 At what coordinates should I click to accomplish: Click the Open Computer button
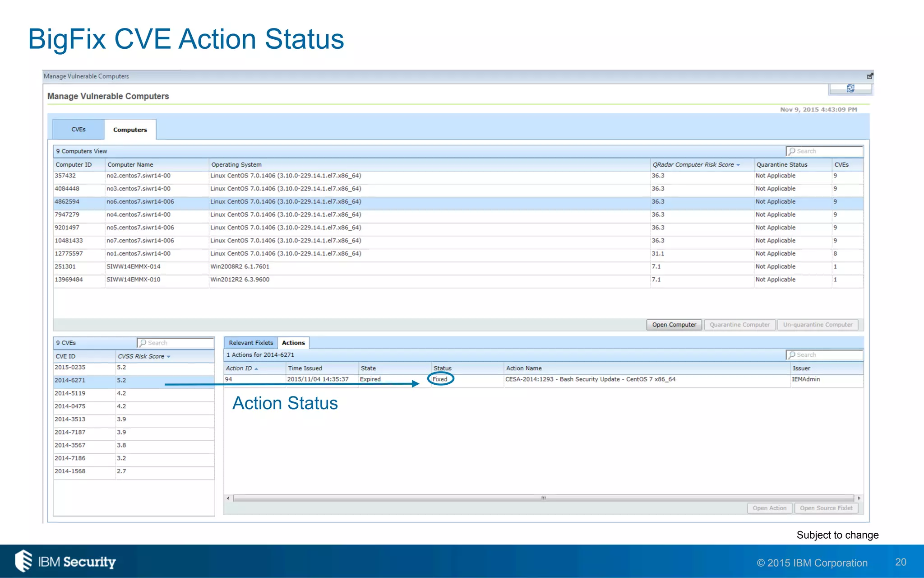[674, 325]
